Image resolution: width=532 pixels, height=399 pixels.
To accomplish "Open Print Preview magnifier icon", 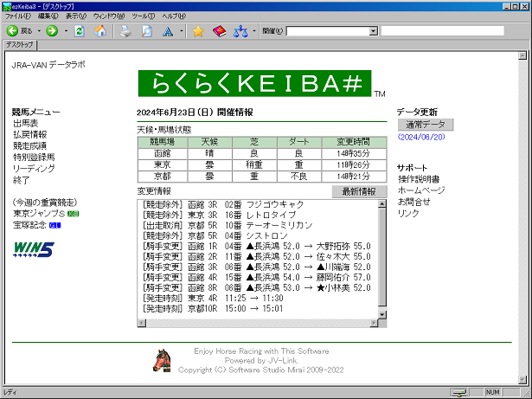I will (147, 31).
